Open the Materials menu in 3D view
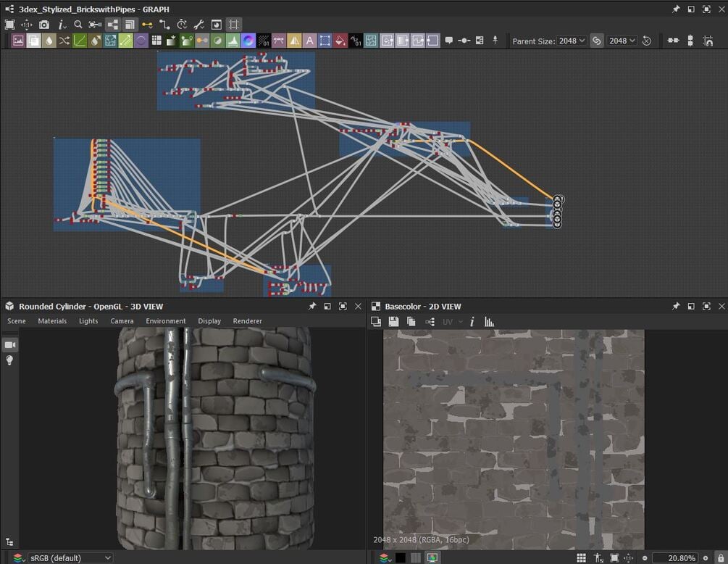The height and width of the screenshot is (564, 728). [52, 321]
